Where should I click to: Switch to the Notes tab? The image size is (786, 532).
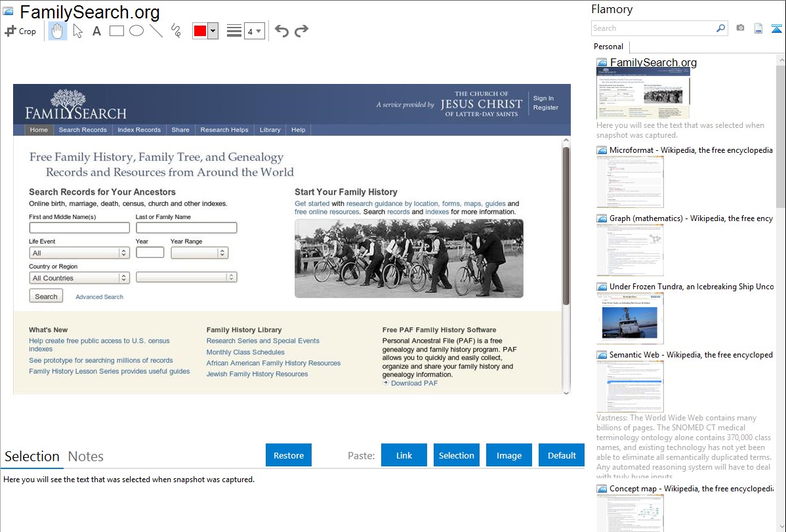coord(86,457)
